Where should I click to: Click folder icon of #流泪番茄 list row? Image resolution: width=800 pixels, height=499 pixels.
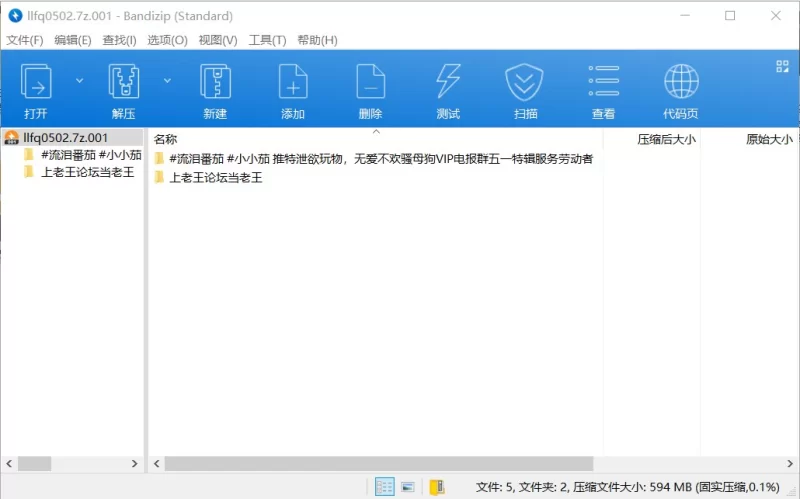click(160, 159)
